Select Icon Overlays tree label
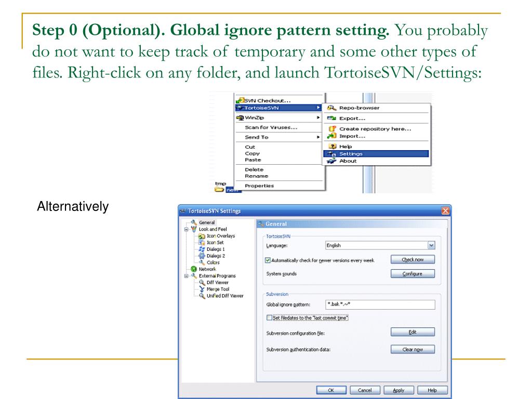This screenshot has width=532, height=399. click(220, 236)
